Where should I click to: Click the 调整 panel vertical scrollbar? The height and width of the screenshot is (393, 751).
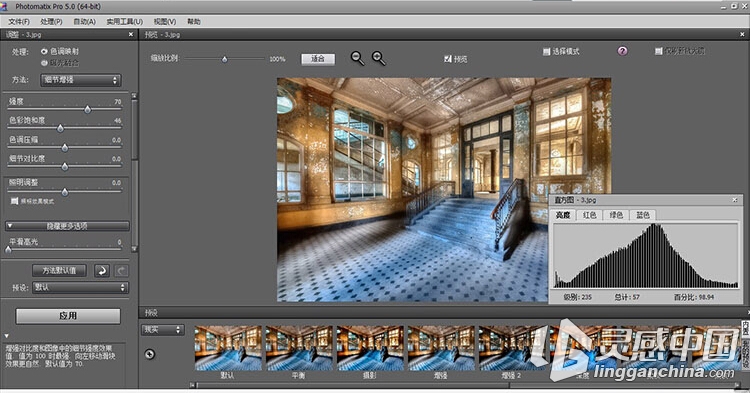(135, 172)
